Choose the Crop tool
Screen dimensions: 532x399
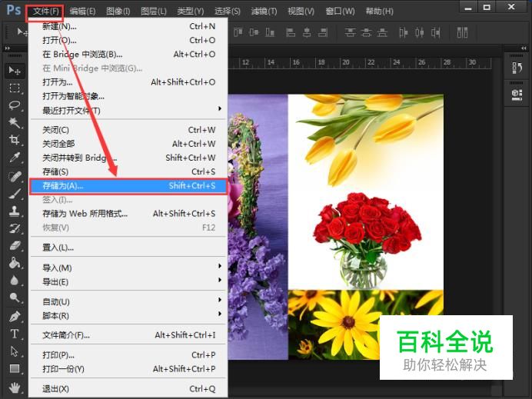pos(15,140)
